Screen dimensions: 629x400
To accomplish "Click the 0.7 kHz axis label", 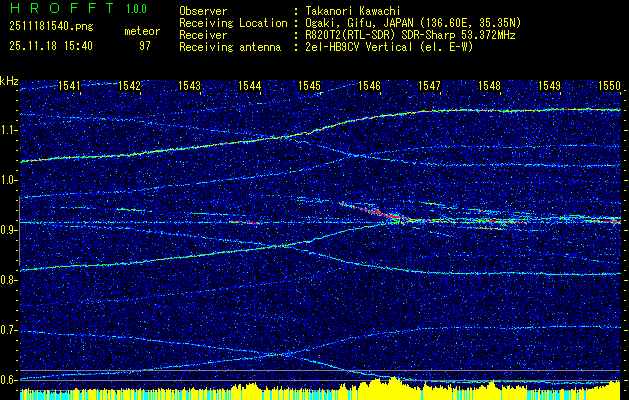I will (x=9, y=330).
